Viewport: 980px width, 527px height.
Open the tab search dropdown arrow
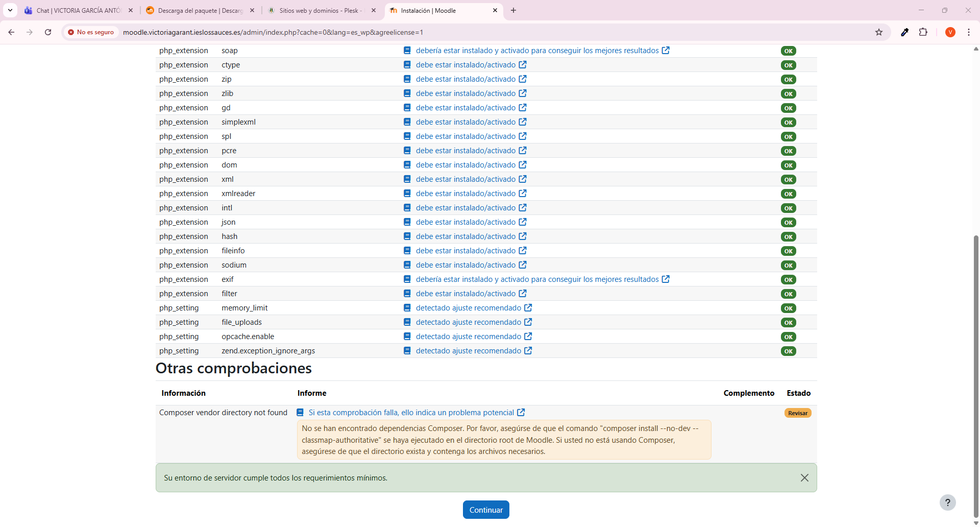(10, 10)
